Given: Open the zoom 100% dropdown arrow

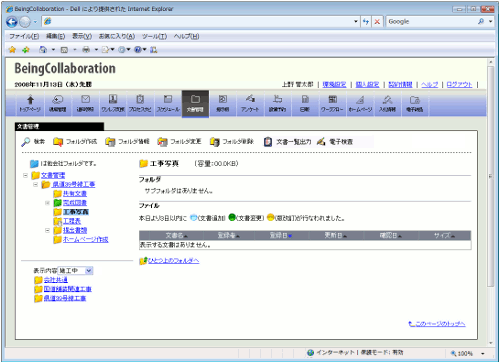Looking at the screenshot, I should (483, 354).
